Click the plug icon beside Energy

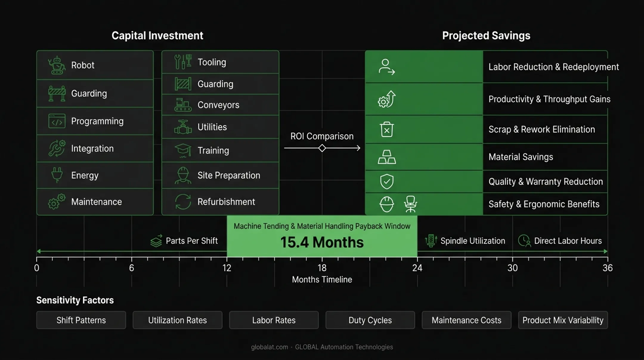[x=57, y=175]
